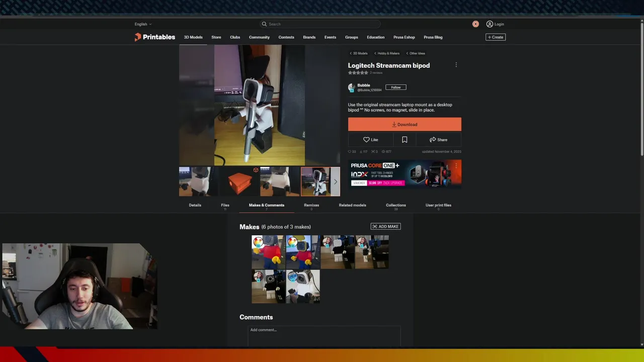Click the Printables logo
The image size is (644, 362).
click(x=154, y=37)
